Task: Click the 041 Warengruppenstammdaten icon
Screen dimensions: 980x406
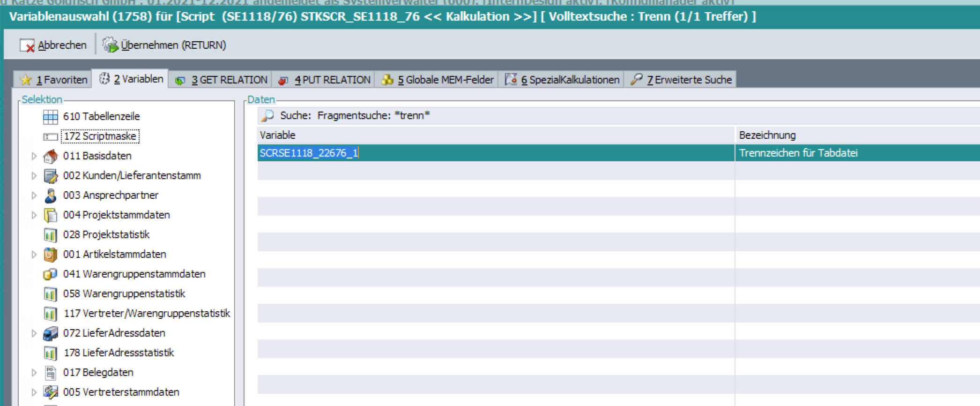Action: [x=51, y=274]
